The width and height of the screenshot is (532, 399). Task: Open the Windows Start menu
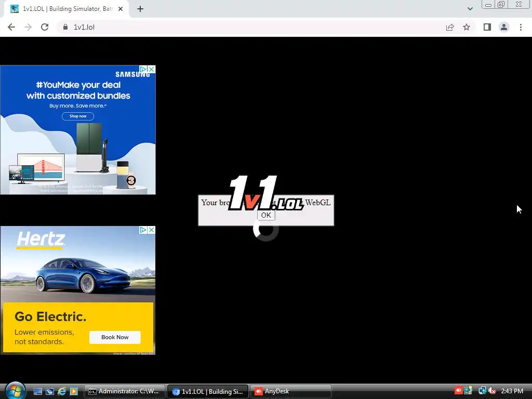click(x=16, y=391)
